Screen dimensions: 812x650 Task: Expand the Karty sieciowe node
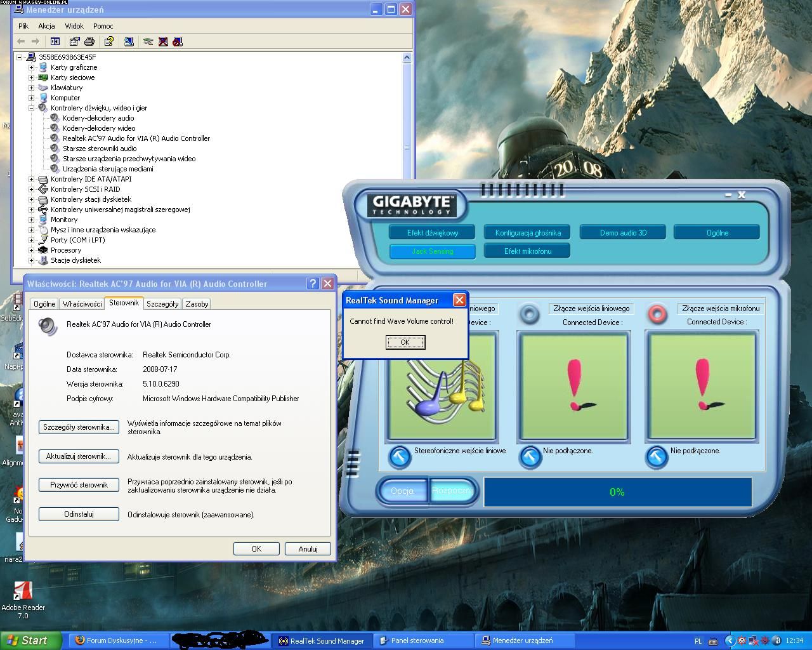click(31, 77)
